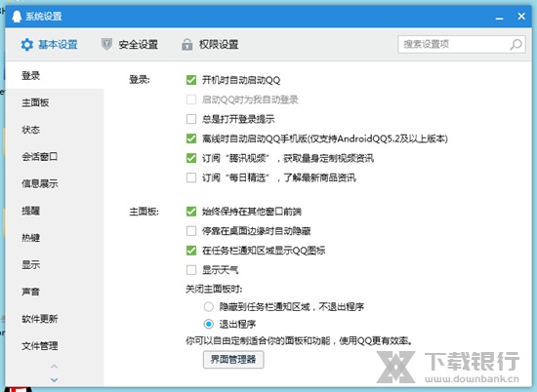Uncheck 在任务栏通知区域显示QQ图标
This screenshot has height=392, width=537.
(x=191, y=251)
